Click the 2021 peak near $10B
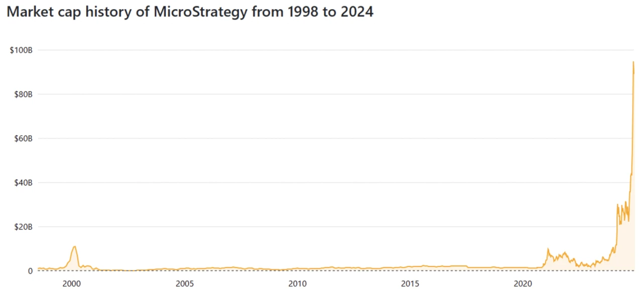The height and width of the screenshot is (289, 644). (x=548, y=249)
